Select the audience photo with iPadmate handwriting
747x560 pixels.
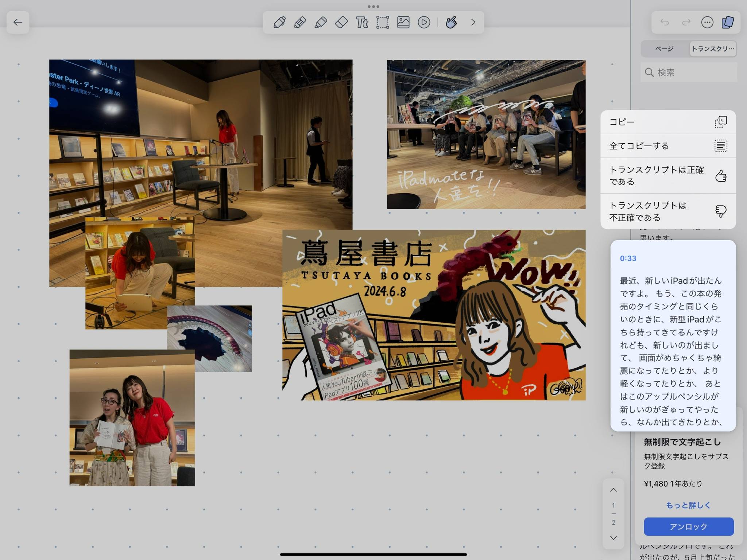(x=486, y=135)
